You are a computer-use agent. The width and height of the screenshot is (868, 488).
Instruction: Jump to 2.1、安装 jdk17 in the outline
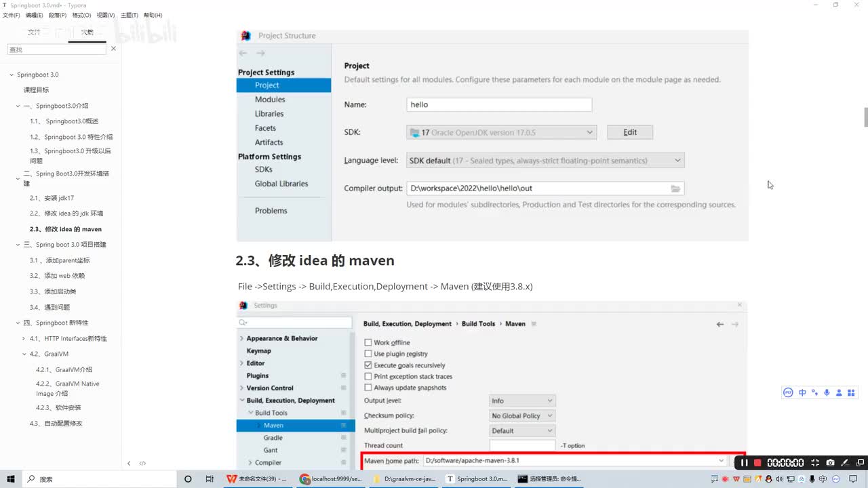pos(52,198)
